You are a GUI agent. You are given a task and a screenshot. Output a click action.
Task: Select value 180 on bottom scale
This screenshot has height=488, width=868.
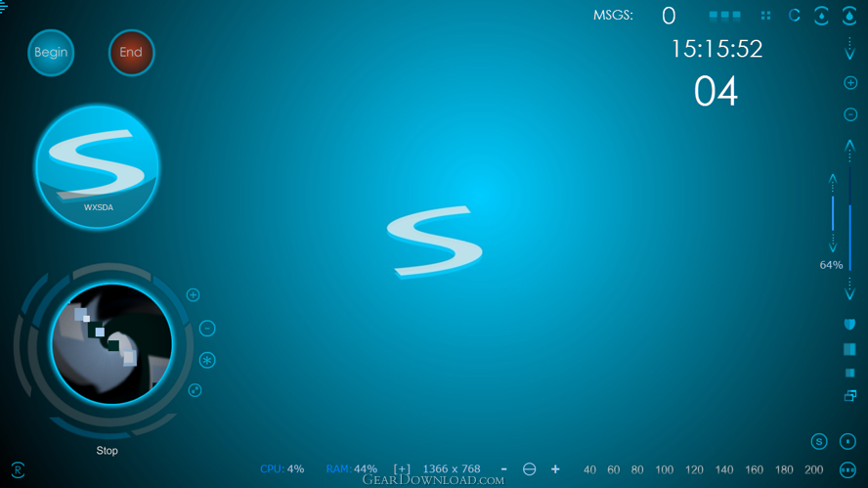[x=784, y=469]
